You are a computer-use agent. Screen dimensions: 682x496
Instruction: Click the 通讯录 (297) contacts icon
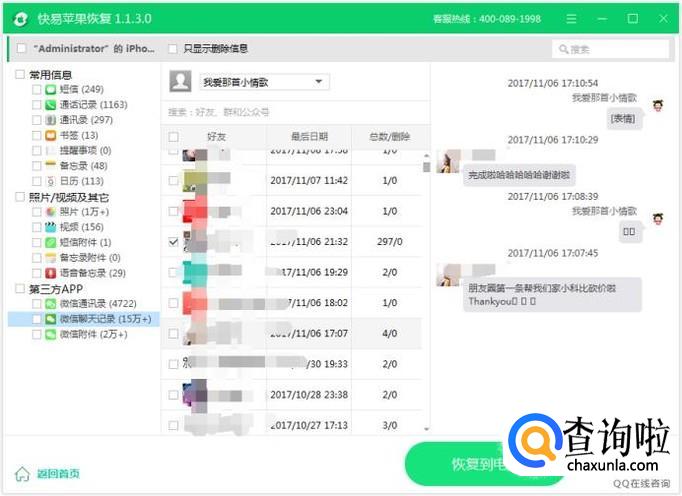[x=51, y=120]
